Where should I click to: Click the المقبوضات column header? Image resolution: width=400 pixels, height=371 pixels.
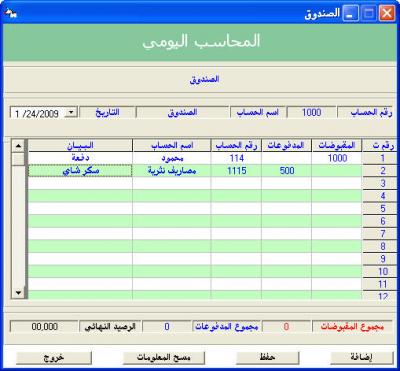[337, 145]
